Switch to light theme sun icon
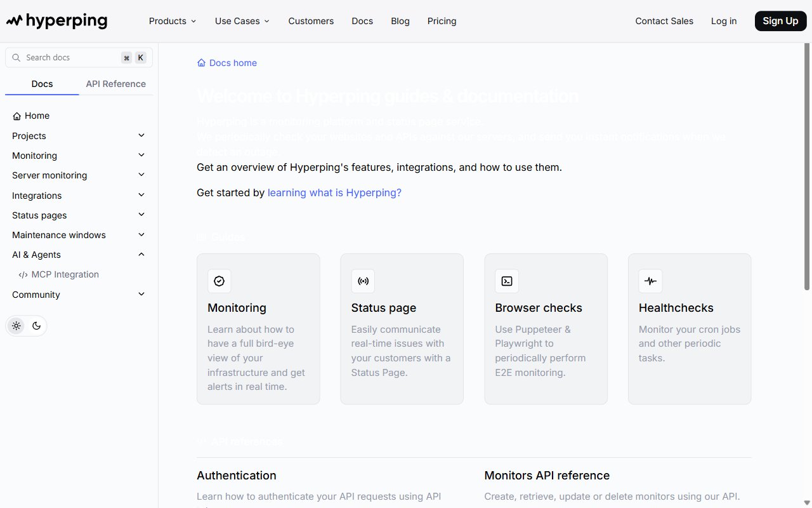The width and height of the screenshot is (812, 508). 16,326
